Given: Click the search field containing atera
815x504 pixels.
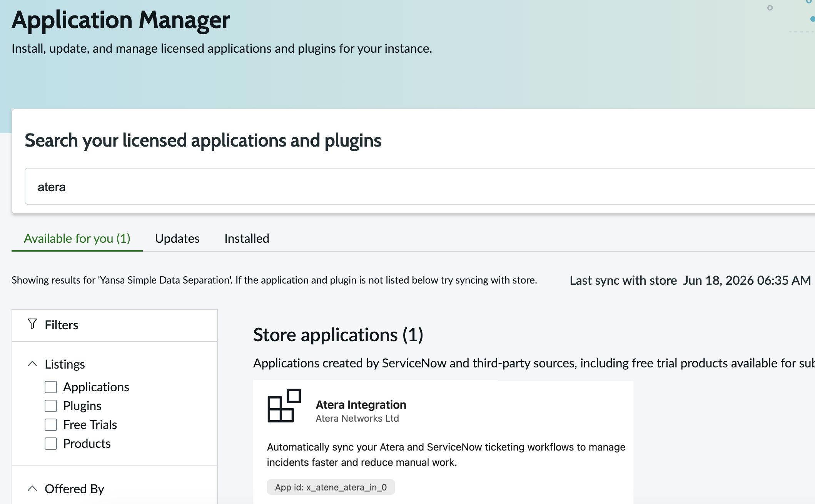Looking at the screenshot, I should click(x=419, y=187).
